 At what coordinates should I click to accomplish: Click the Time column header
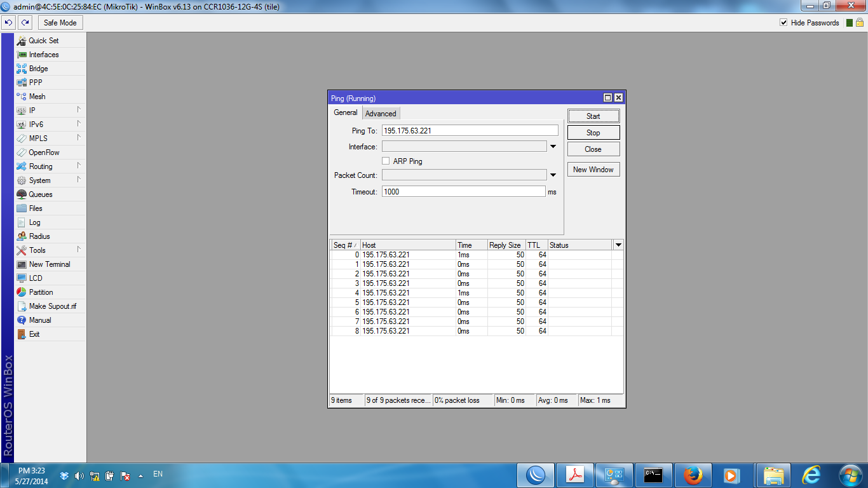point(471,245)
